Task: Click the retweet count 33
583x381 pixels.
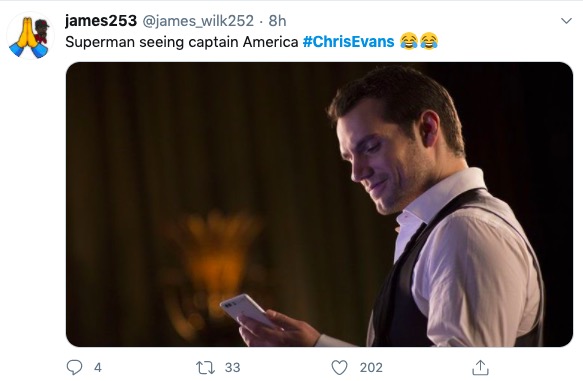Action: coord(232,368)
